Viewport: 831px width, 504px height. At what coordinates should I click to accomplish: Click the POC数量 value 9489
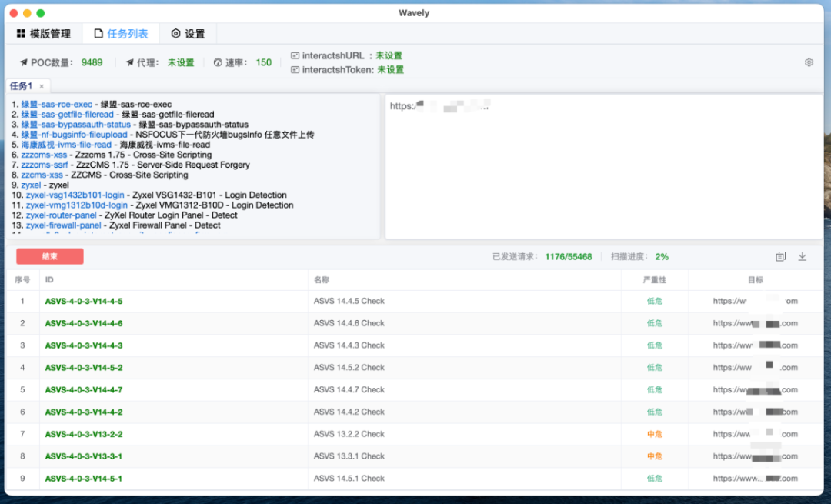92,62
